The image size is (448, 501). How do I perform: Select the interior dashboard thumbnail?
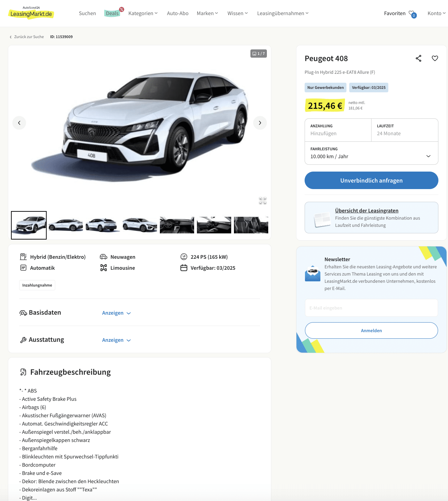[x=177, y=225]
